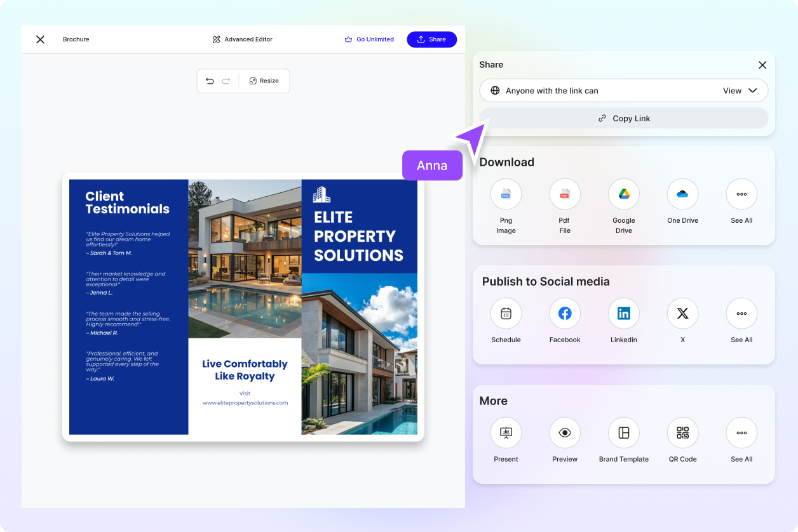
Task: Open the Resize option
Action: tap(264, 81)
